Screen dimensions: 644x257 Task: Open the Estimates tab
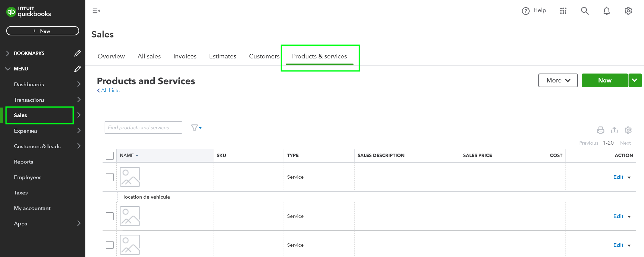(x=222, y=56)
